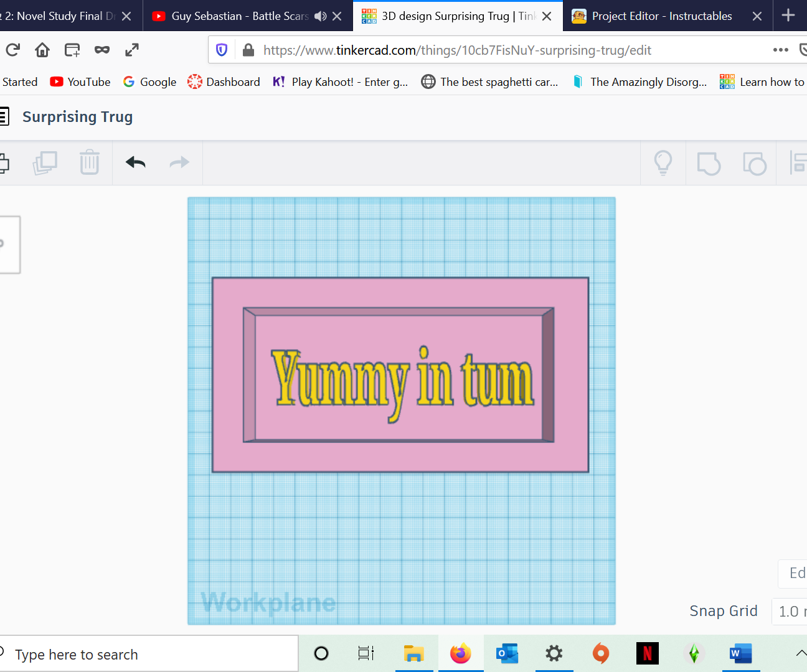Image resolution: width=807 pixels, height=672 pixels.
Task: Mute the Guy Sebastian tab audio
Action: [x=321, y=16]
